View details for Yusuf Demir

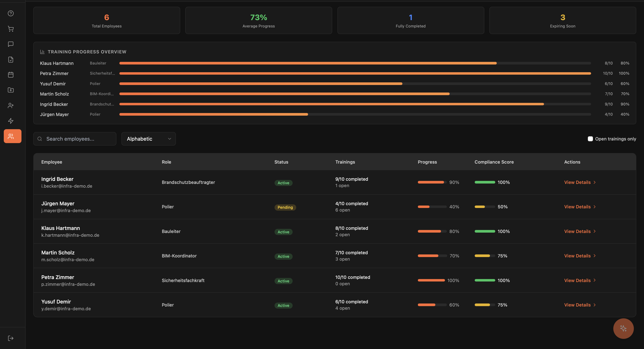(x=580, y=305)
